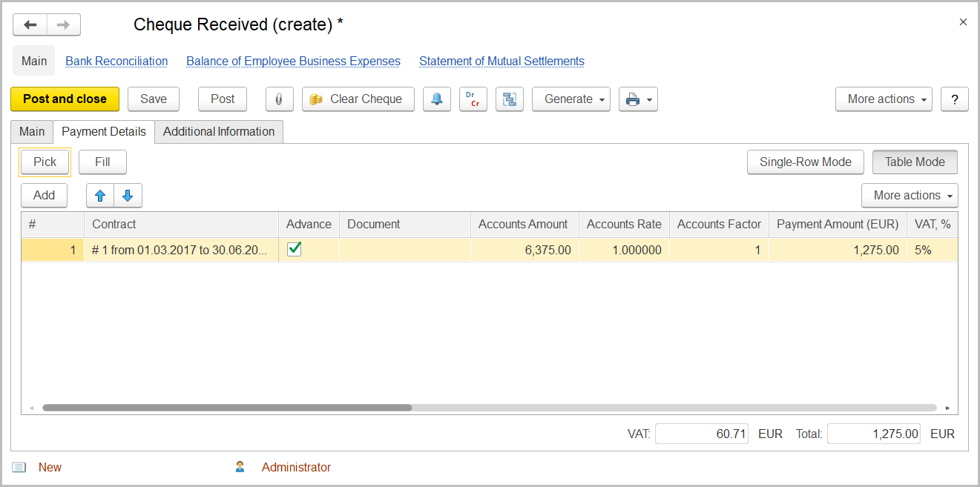
Task: Click the VAT amount input field
Action: coord(701,434)
